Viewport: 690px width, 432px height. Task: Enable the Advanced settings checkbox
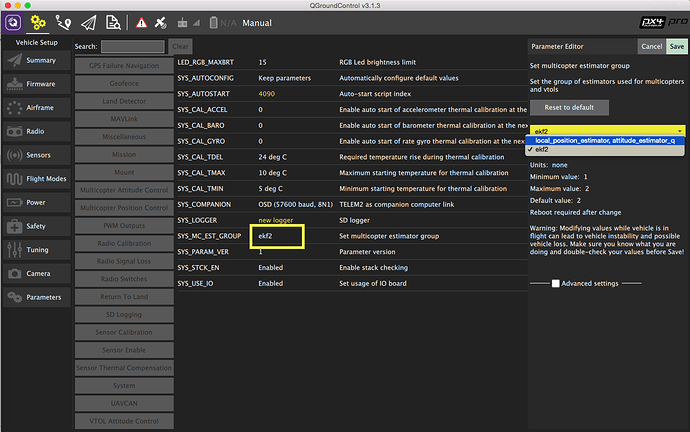(556, 284)
